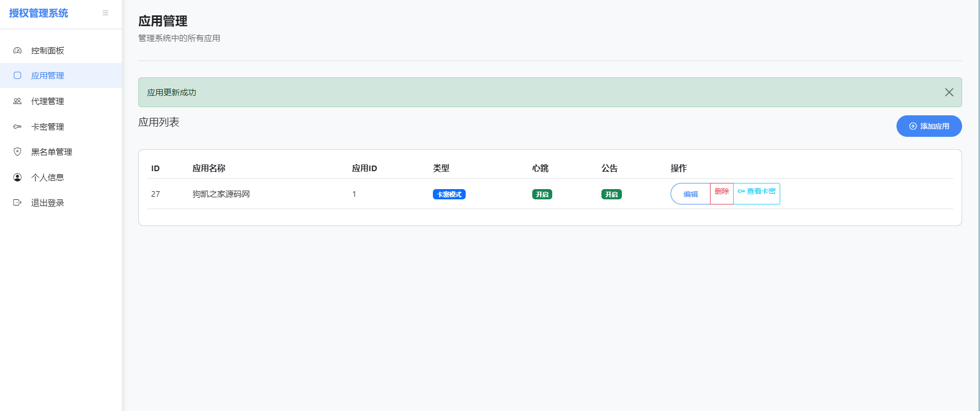The image size is (980, 411).
Task: Click the logout arrow icon
Action: (17, 202)
